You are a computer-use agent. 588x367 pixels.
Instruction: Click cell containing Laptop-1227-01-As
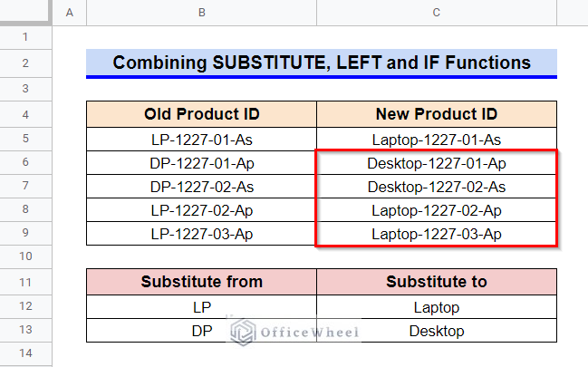[437, 140]
